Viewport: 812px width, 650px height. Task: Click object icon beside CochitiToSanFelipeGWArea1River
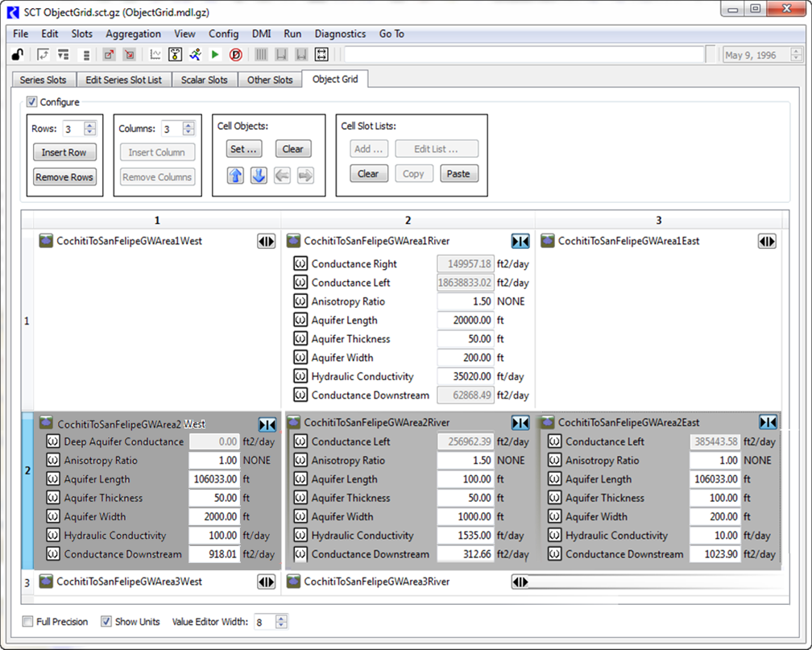click(293, 241)
